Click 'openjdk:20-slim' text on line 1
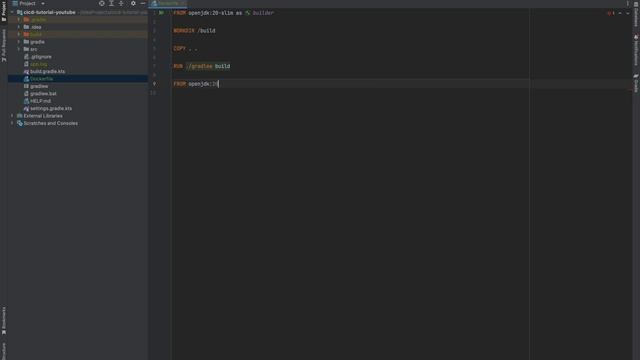 (211, 13)
